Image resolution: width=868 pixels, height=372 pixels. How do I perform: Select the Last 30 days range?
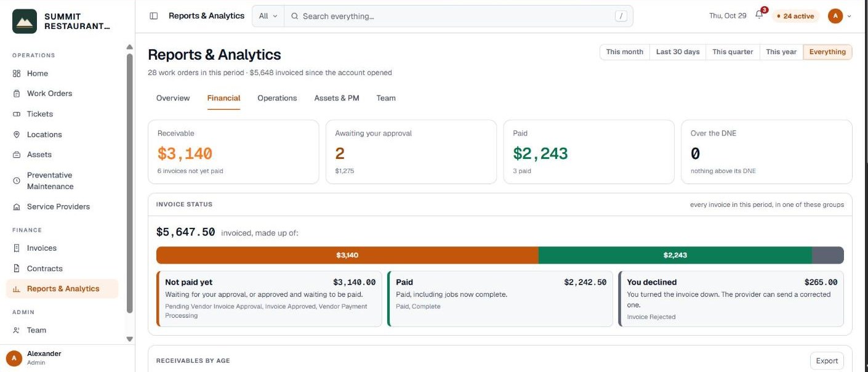click(678, 52)
